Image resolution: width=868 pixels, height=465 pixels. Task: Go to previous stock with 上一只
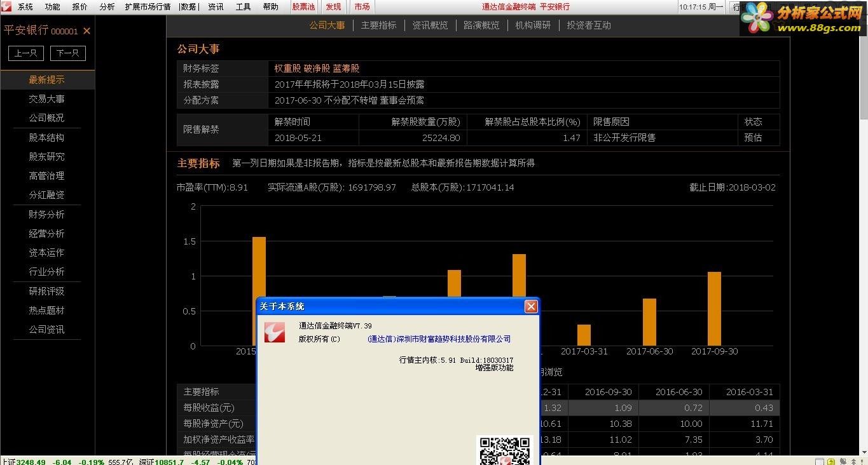pos(25,53)
